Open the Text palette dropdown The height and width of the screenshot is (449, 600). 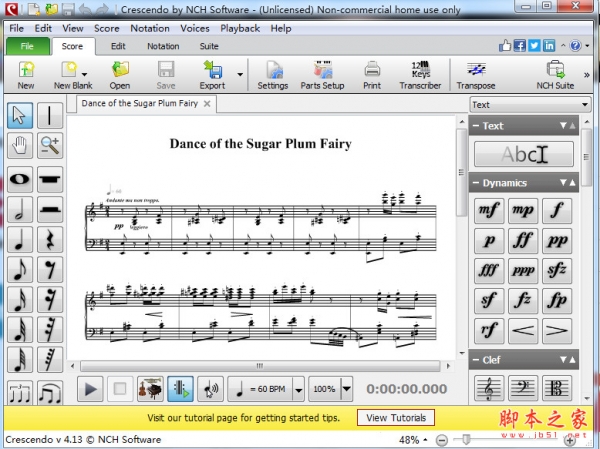[530, 104]
